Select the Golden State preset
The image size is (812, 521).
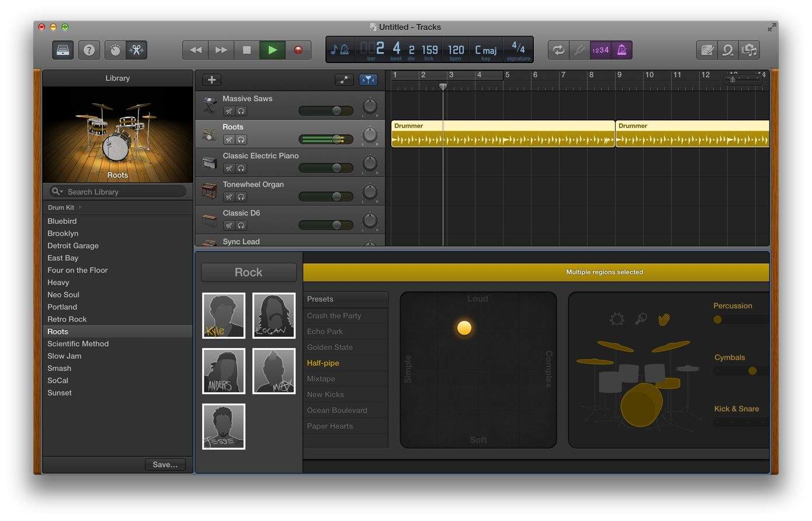pyautogui.click(x=329, y=347)
